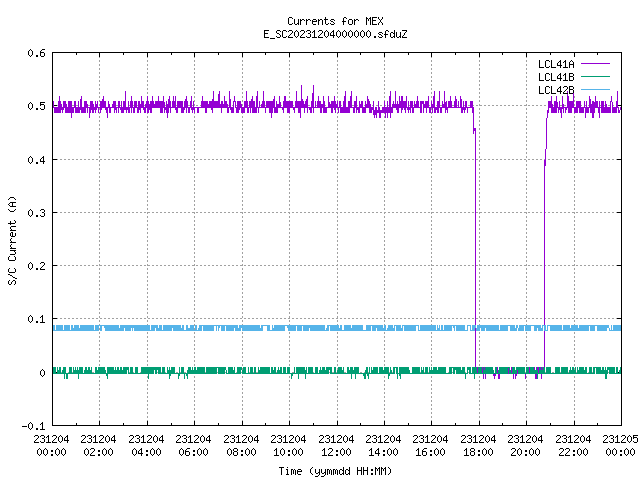Click the y-axis label 'S/C Current (A)'
This screenshot has height=480, width=640.
pos(12,240)
